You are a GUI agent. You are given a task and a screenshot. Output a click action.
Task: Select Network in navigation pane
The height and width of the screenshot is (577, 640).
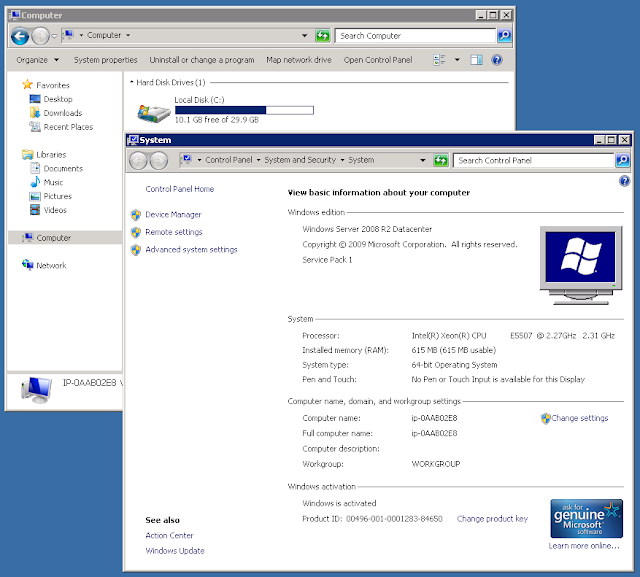(x=51, y=266)
